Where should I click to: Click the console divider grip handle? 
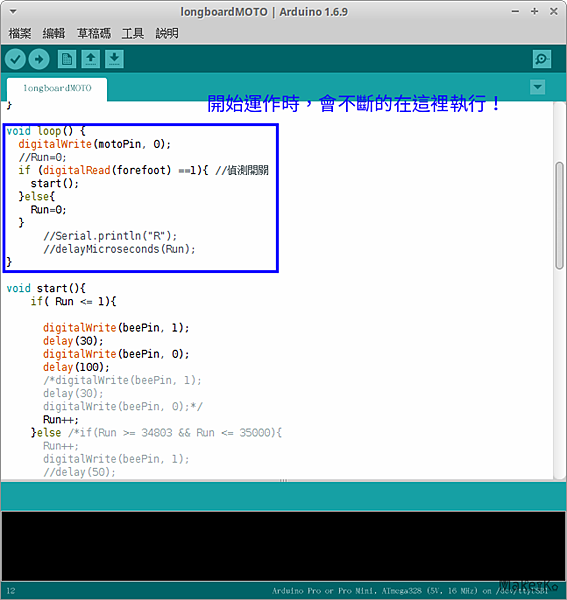tap(283, 480)
